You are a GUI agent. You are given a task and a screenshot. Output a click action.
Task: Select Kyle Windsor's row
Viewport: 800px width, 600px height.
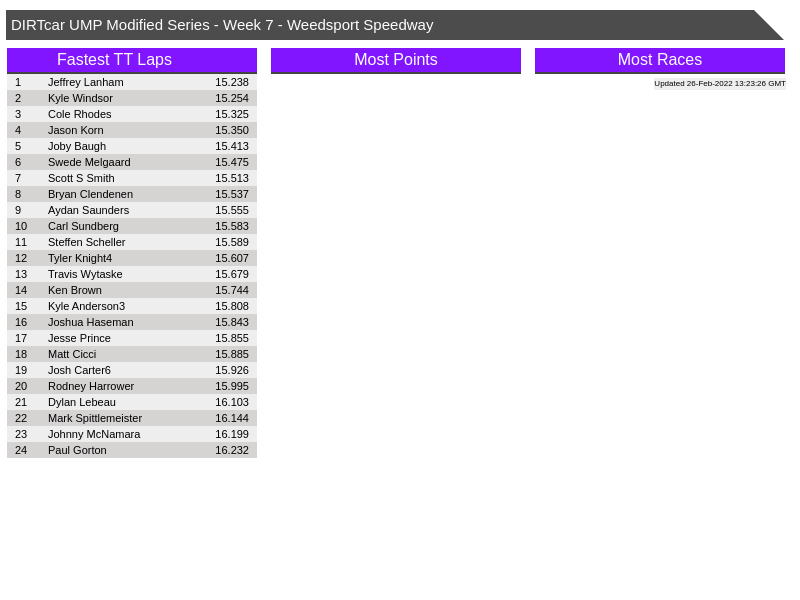80,98
